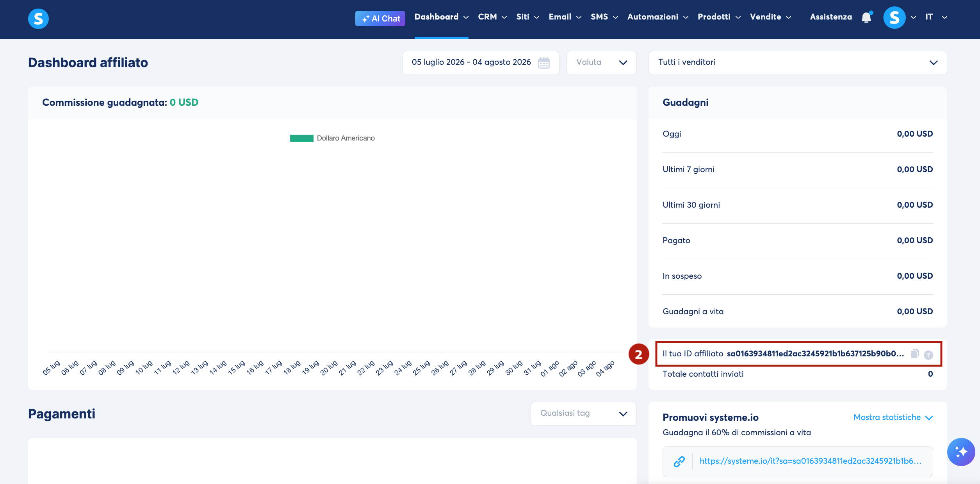Click the Promuovi systeme.io heading
The image size is (980, 484).
[x=711, y=417]
